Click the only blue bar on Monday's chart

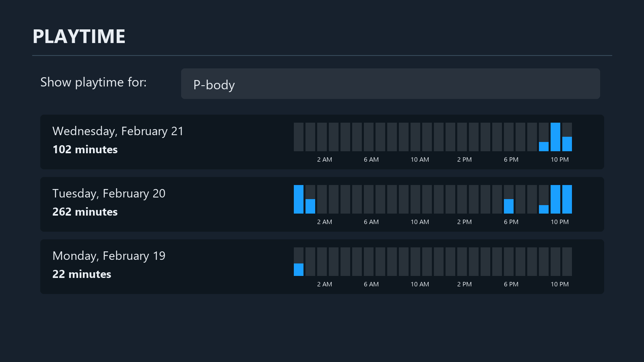point(299,269)
